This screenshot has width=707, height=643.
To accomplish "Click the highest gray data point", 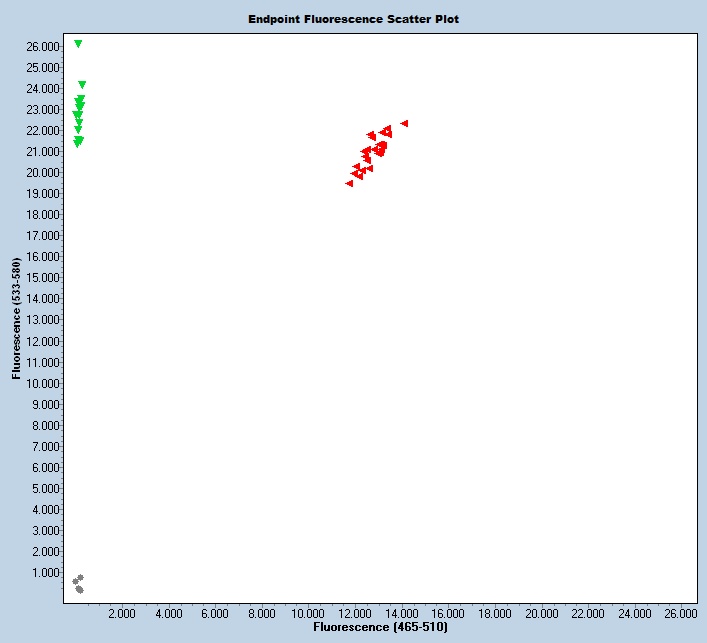I will 80,577.
